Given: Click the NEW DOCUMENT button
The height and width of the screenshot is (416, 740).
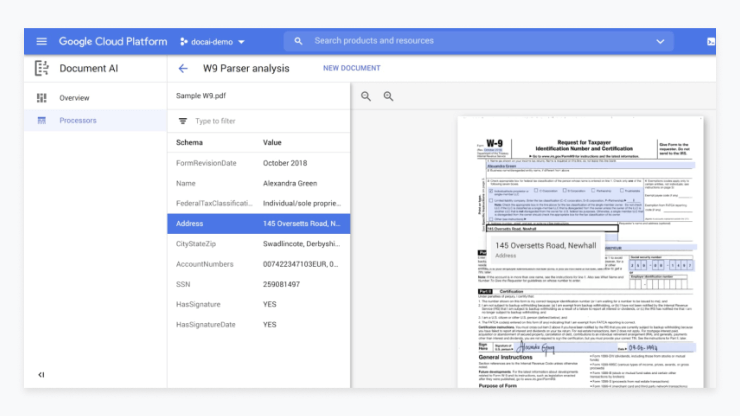Looking at the screenshot, I should pyautogui.click(x=351, y=68).
